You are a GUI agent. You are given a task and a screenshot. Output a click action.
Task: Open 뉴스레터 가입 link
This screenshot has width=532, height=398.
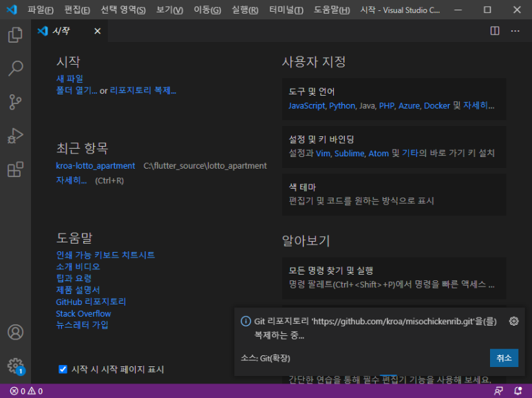coord(82,325)
